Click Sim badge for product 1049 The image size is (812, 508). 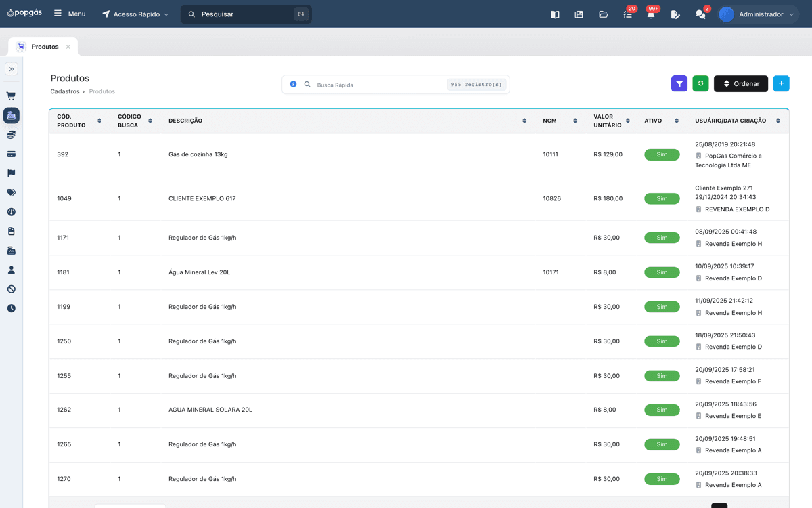tap(662, 198)
